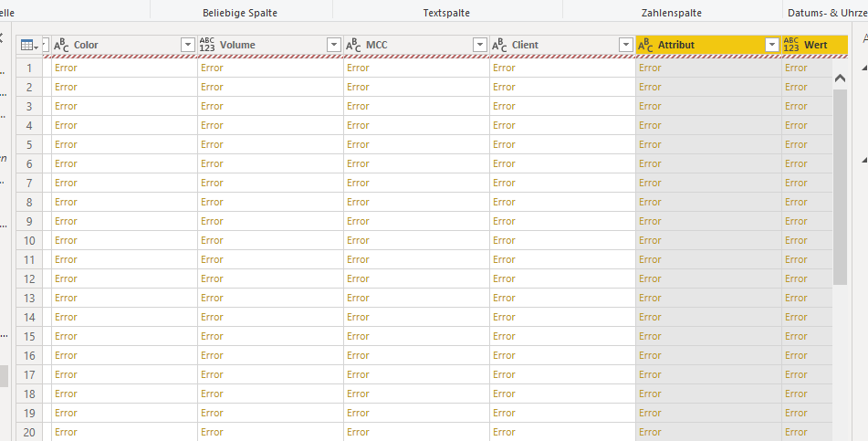Click the text data type icon of Attribut column
Image resolution: width=868 pixels, height=441 pixels.
point(645,46)
